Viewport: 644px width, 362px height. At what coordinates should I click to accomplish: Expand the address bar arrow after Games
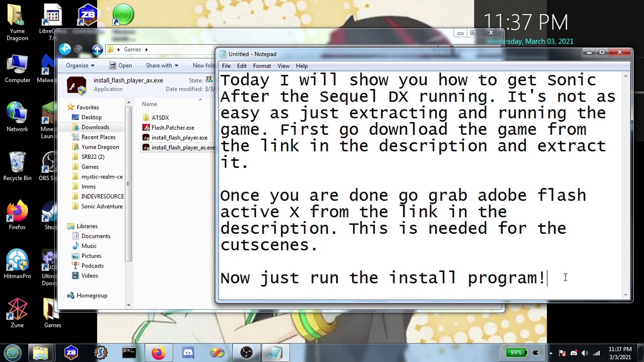coord(146,49)
